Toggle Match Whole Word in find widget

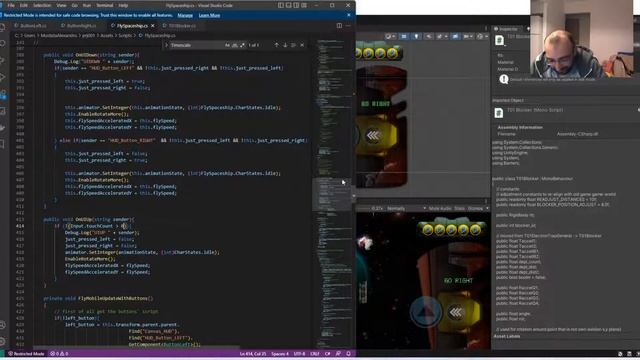235,45
